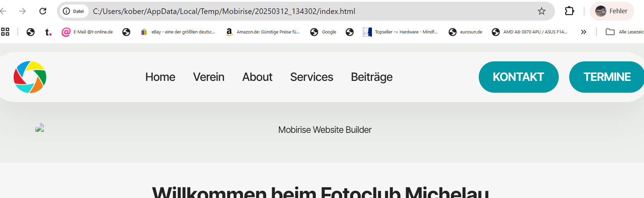Open the t. Telekom bookmark icon
Screen dimensions: 644x198
48,32
